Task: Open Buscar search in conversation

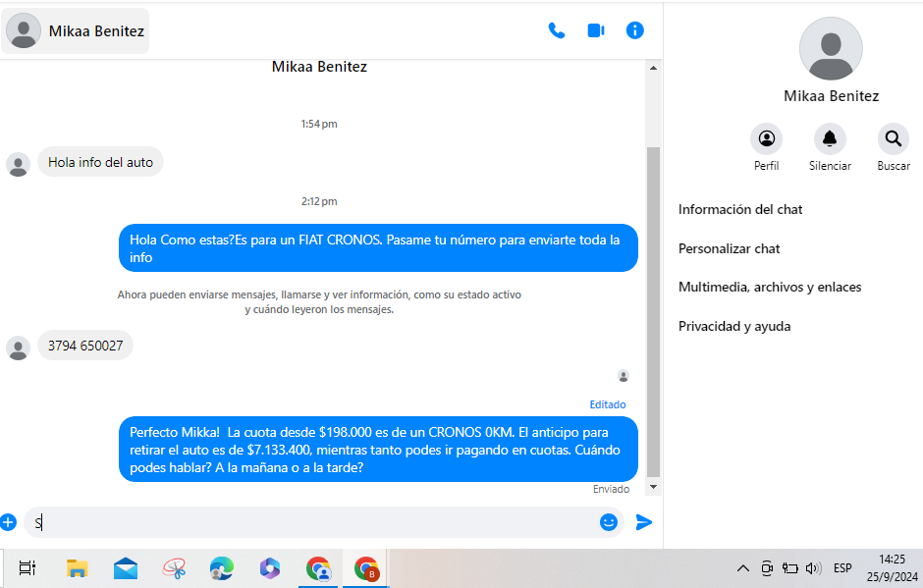Action: coord(894,139)
